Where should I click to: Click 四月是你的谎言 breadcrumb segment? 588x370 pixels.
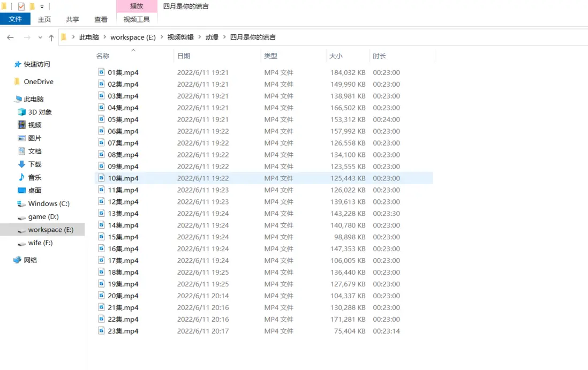(x=253, y=37)
